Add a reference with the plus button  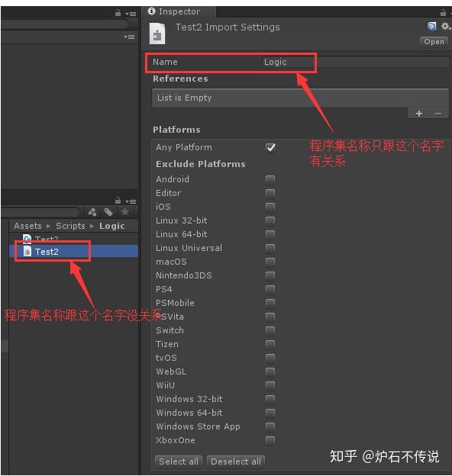point(419,114)
